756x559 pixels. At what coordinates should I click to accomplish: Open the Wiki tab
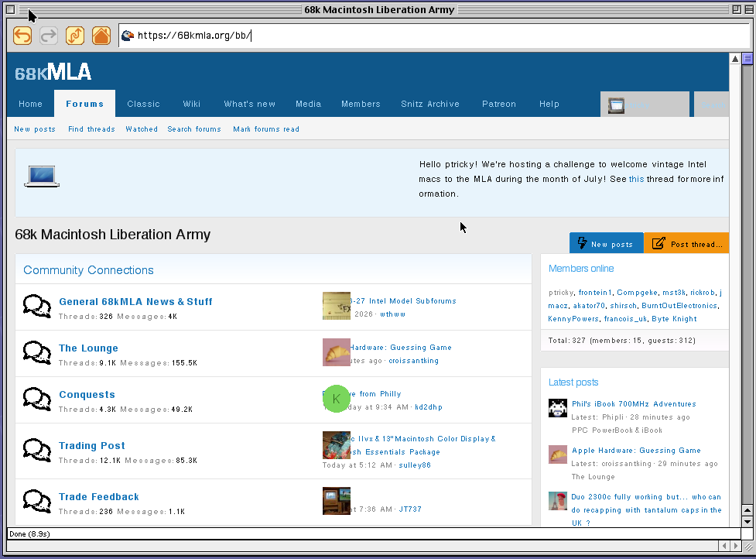point(191,104)
